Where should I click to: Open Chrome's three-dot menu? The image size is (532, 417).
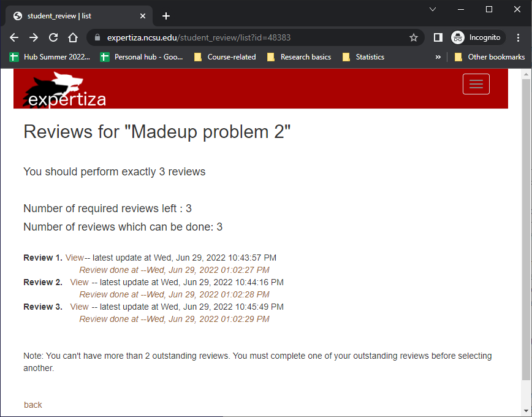pos(518,37)
